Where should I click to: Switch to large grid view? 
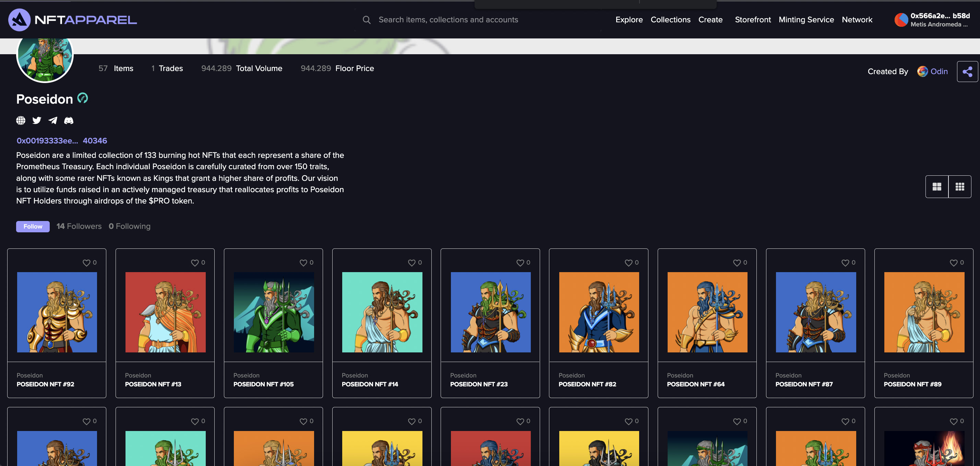coord(937,187)
